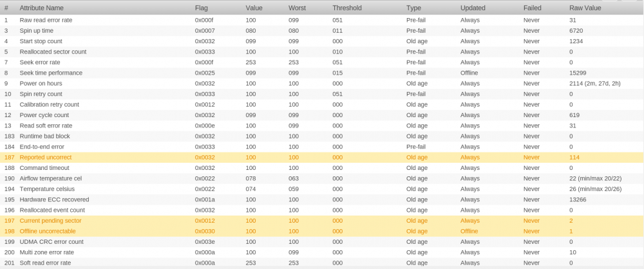The image size is (644, 269).
Task: Select the Read soft error rate row
Action: click(x=322, y=125)
